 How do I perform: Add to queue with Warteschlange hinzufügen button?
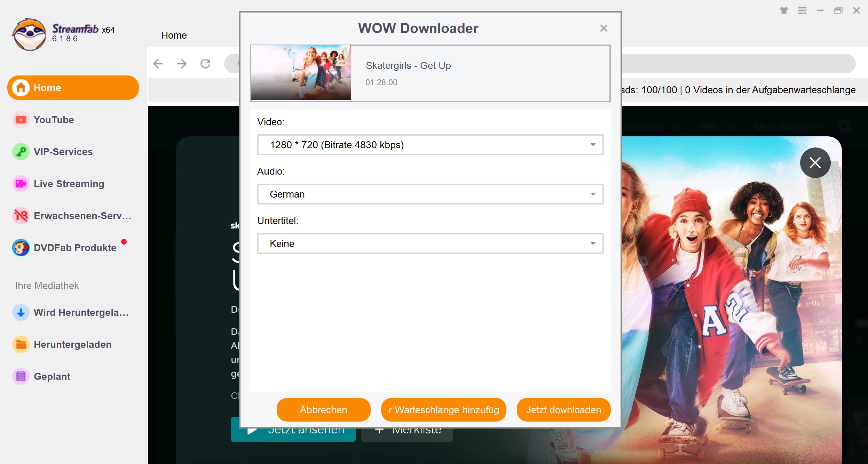[x=443, y=410]
